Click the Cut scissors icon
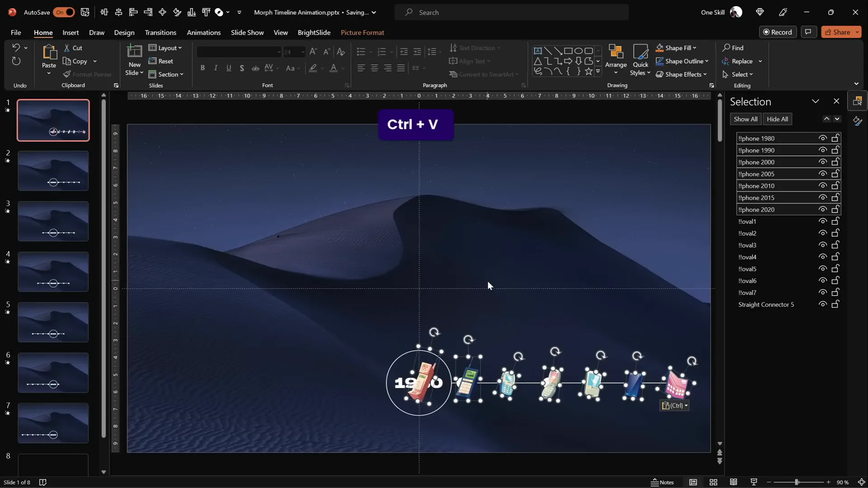The width and height of the screenshot is (868, 488). (67, 48)
